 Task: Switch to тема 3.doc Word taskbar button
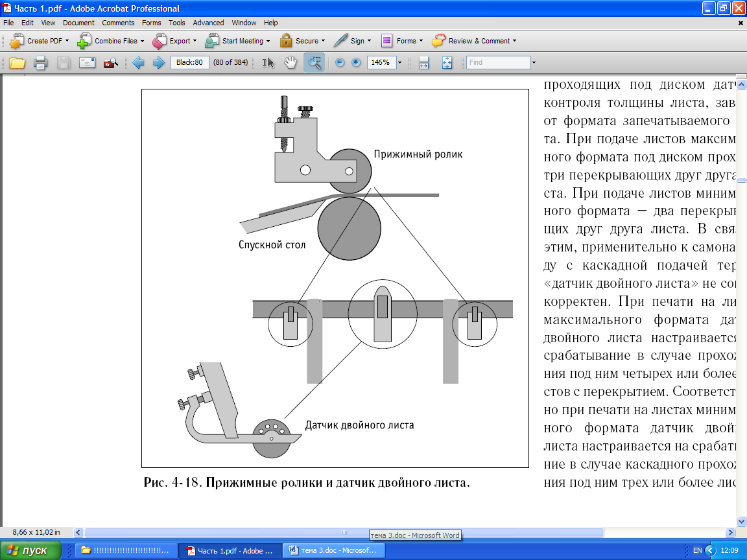point(333,550)
